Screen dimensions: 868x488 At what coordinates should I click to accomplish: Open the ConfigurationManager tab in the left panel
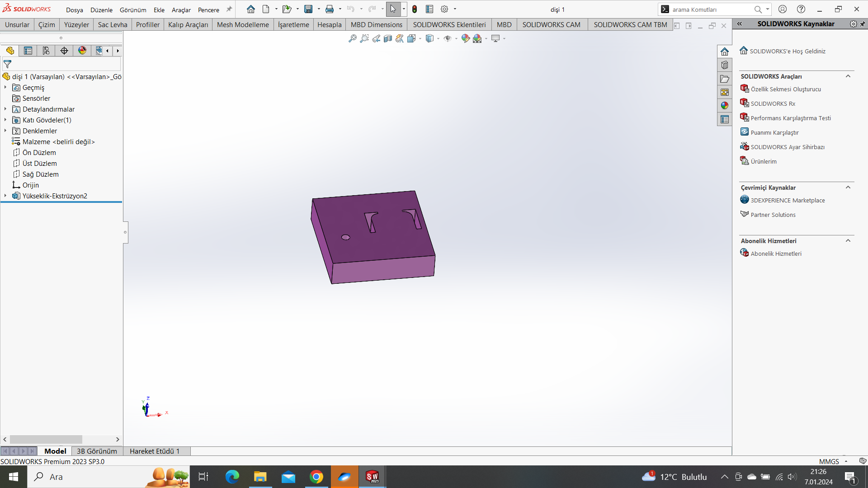(46, 51)
